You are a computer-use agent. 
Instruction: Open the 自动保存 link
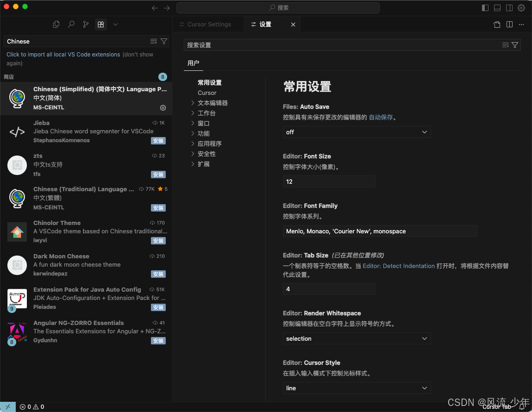tap(381, 117)
